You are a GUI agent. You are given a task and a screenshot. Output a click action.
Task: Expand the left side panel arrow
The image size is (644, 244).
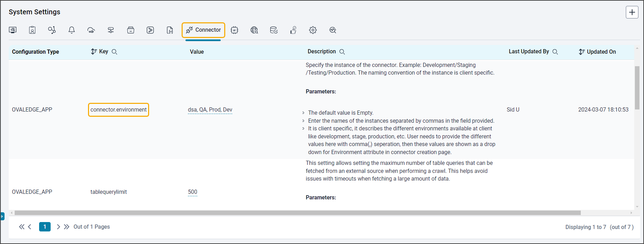(x=2, y=216)
